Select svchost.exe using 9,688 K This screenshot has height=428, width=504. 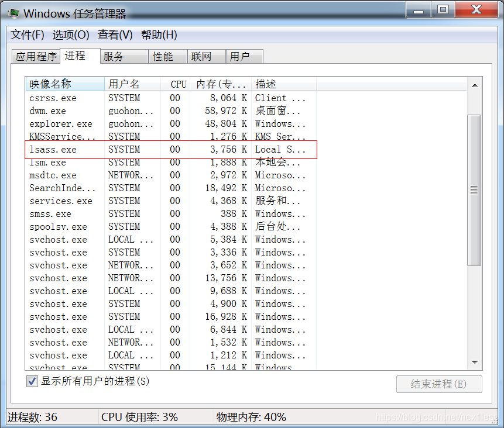point(171,291)
